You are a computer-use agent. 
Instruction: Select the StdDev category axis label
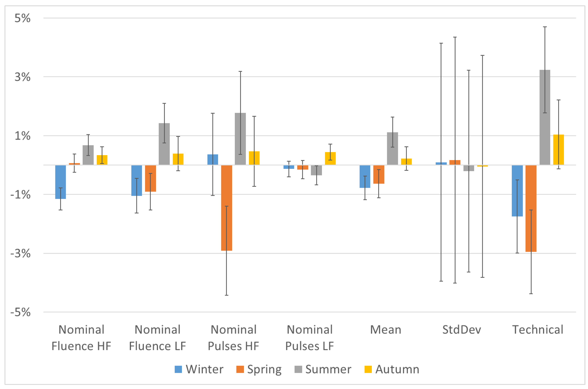pos(461,330)
